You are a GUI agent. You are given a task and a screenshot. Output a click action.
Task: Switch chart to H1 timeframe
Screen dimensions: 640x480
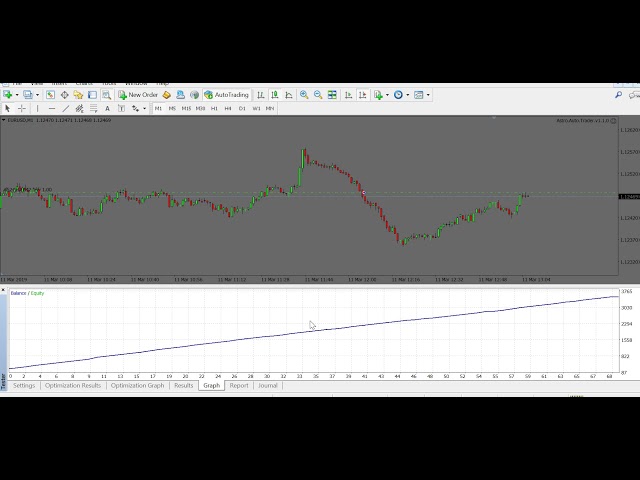[x=214, y=108]
